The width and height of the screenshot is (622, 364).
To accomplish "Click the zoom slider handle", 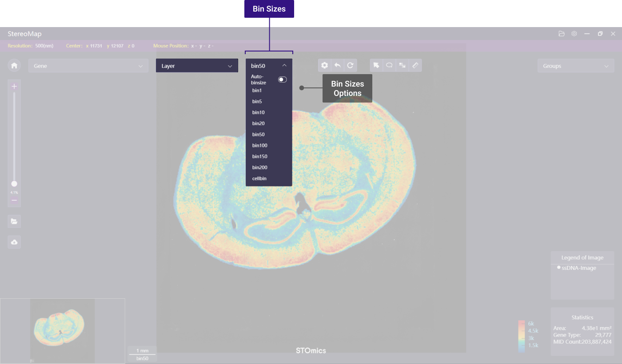I will click(14, 184).
